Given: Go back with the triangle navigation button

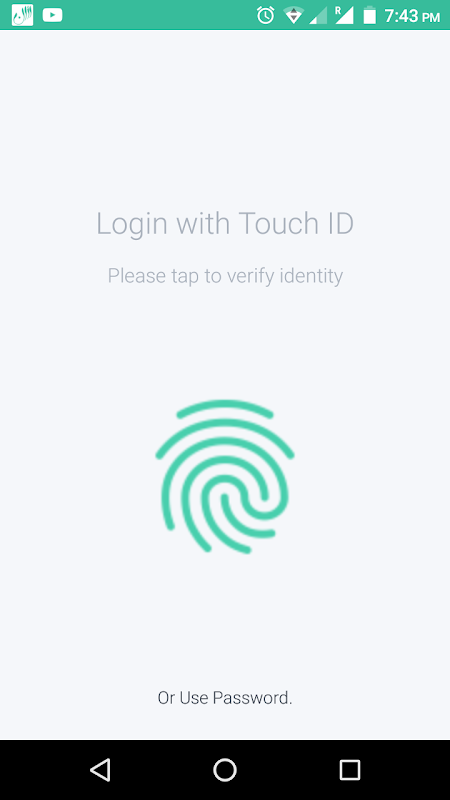Looking at the screenshot, I should click(100, 769).
